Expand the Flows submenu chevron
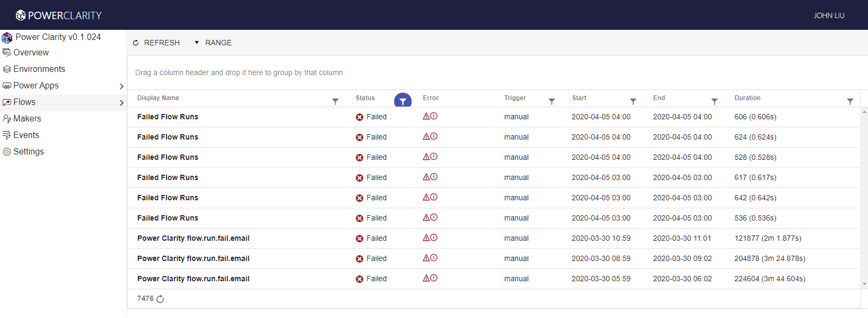868x318 pixels. [x=121, y=103]
